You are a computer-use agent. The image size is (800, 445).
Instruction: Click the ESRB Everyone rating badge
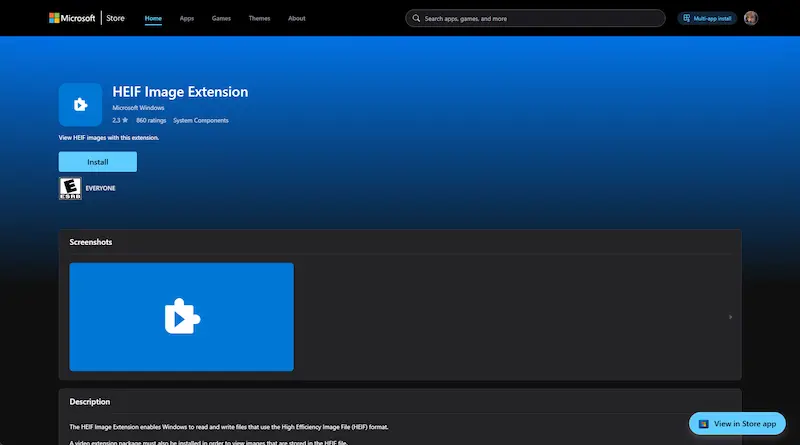pos(70,188)
